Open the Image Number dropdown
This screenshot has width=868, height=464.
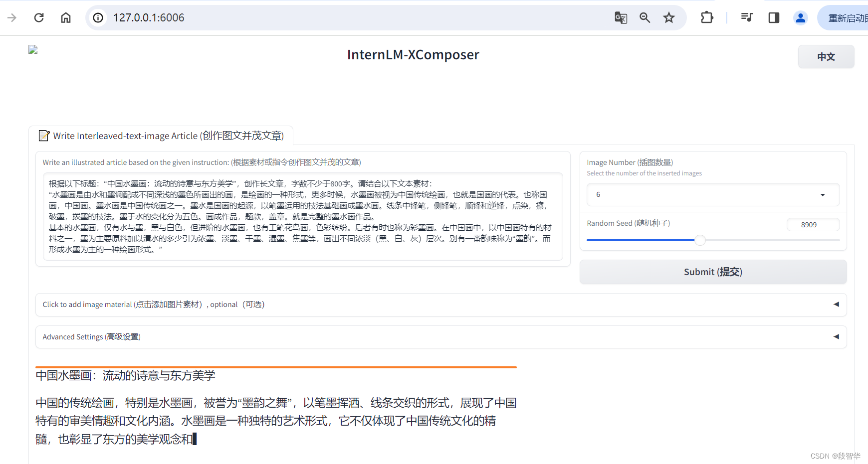[x=713, y=194]
